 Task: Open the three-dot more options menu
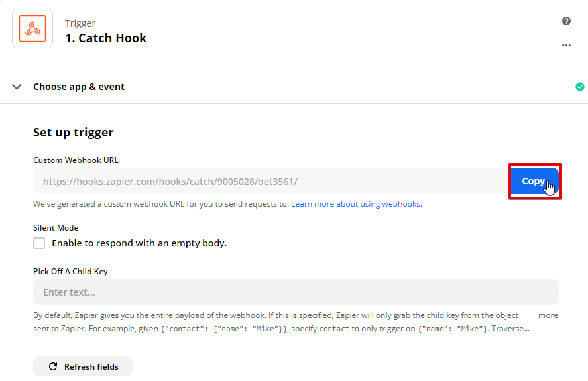(566, 45)
